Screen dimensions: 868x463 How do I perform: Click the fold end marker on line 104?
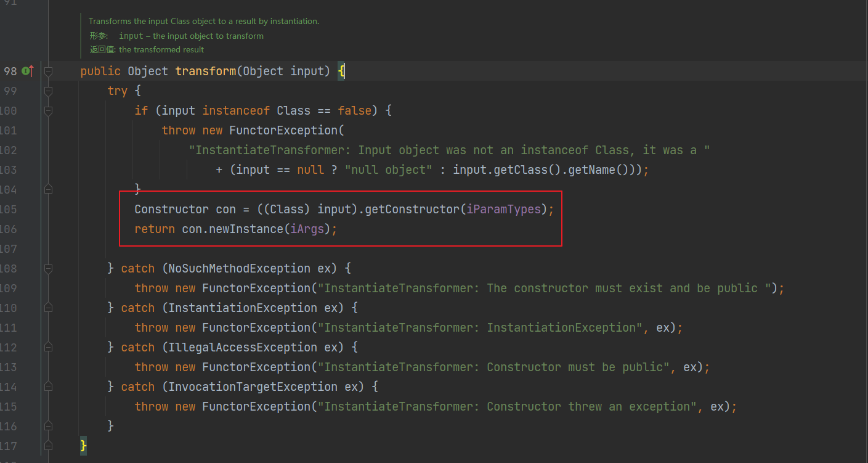click(x=48, y=189)
